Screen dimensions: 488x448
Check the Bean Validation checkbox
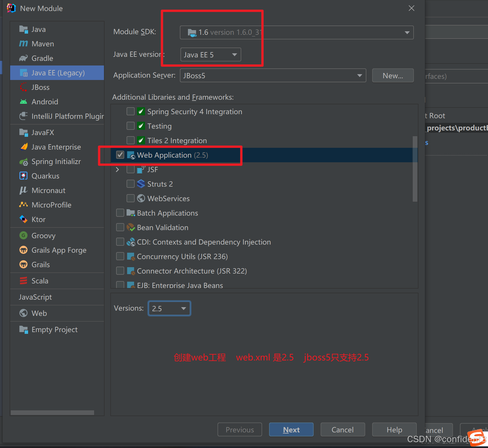120,227
